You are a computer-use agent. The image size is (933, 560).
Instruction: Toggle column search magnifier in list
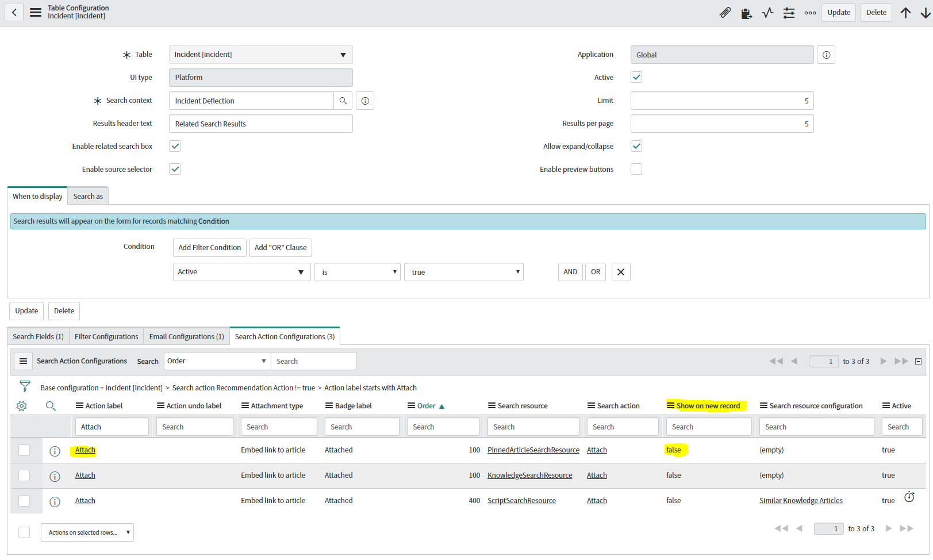[51, 406]
